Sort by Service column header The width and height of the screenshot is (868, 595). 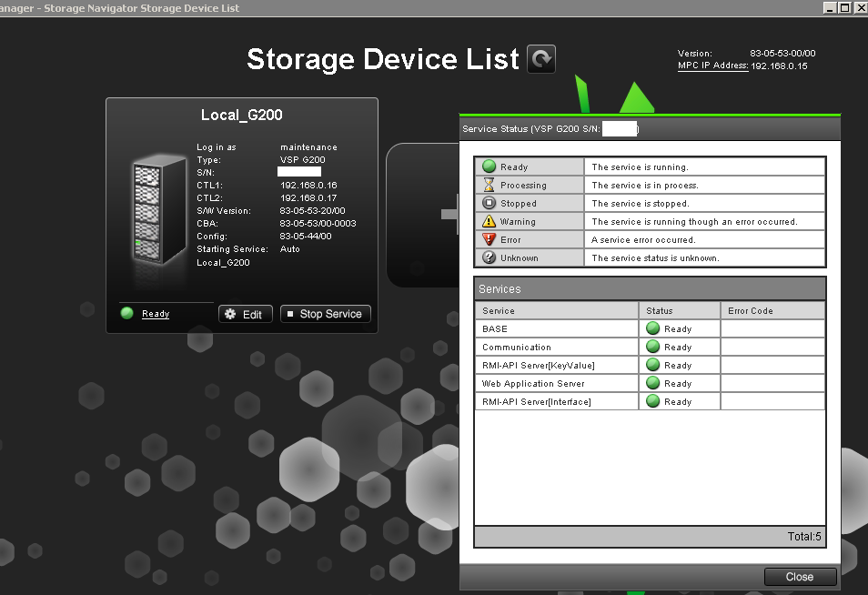click(x=557, y=310)
